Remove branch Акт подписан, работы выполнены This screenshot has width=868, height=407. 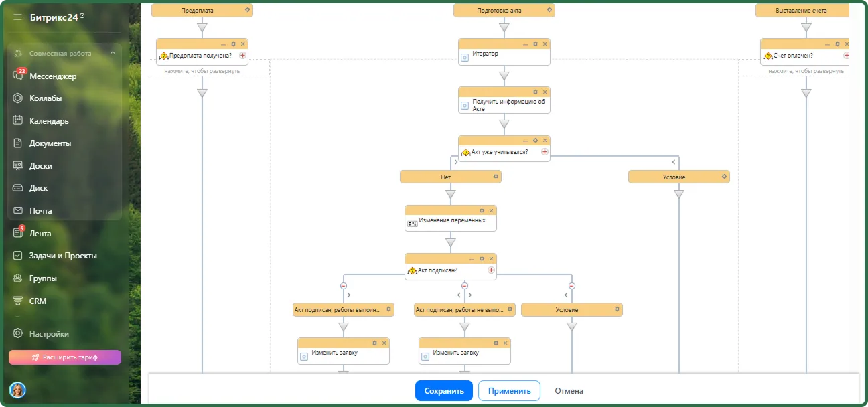[x=344, y=285]
